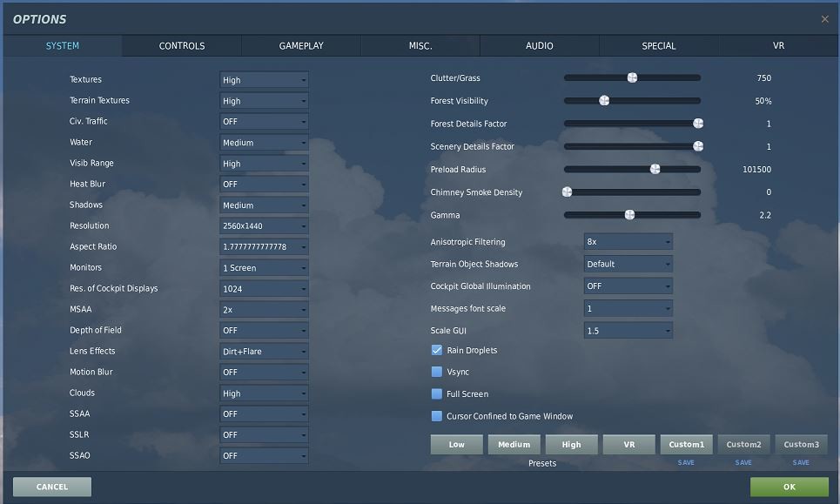Confirm settings with the OK button
Viewport: 840px width, 504px height.
[790, 487]
